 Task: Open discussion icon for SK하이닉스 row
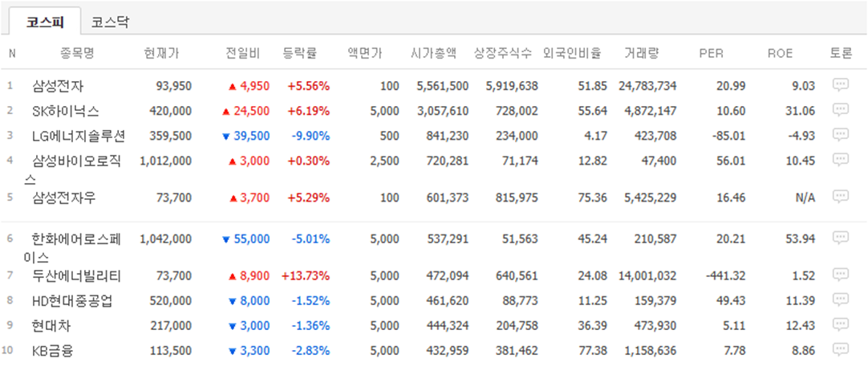pos(840,110)
